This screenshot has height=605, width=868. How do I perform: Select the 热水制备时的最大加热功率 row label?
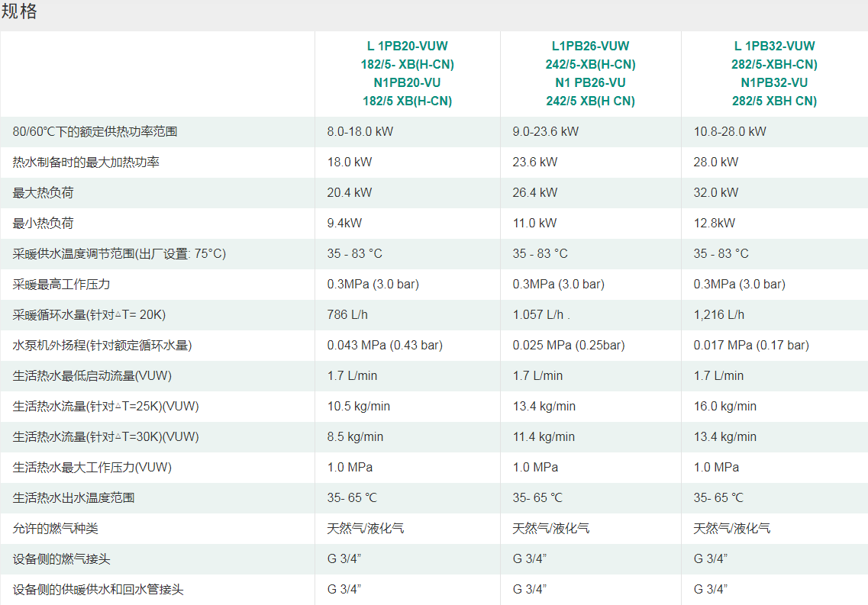click(x=86, y=163)
